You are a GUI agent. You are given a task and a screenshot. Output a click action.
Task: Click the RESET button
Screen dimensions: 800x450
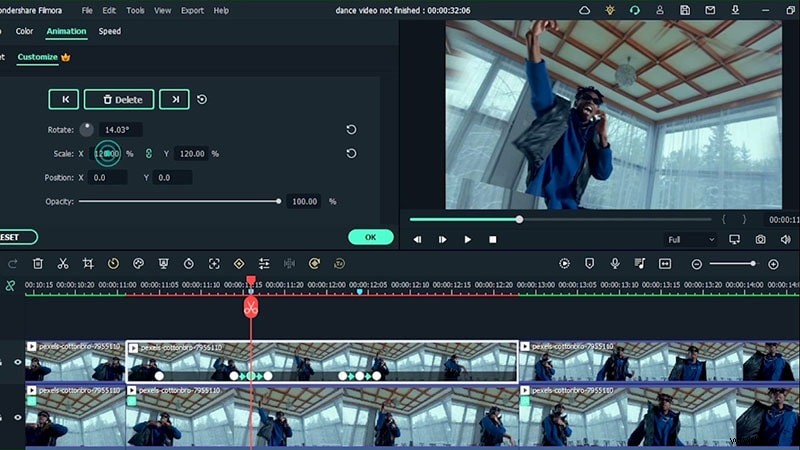(x=15, y=237)
